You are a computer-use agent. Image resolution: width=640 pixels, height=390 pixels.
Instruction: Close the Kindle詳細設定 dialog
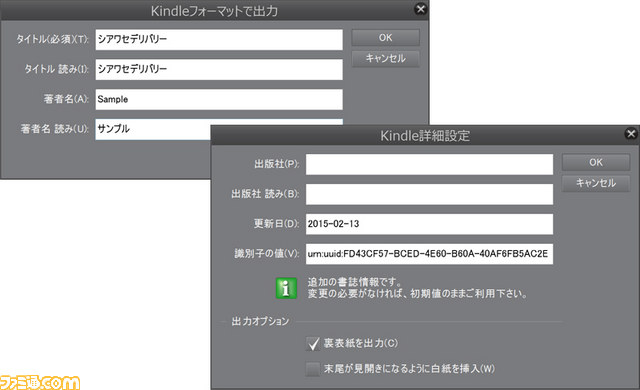pos(631,133)
